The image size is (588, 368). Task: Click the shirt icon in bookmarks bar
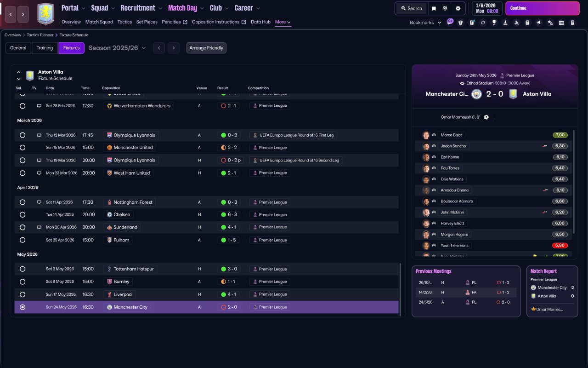point(461,23)
